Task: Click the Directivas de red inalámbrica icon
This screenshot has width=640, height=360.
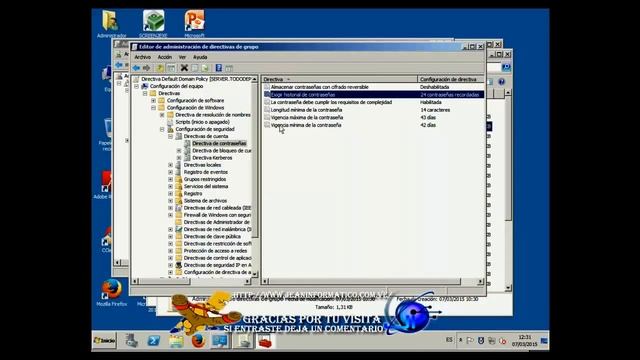Action: pyautogui.click(x=179, y=229)
